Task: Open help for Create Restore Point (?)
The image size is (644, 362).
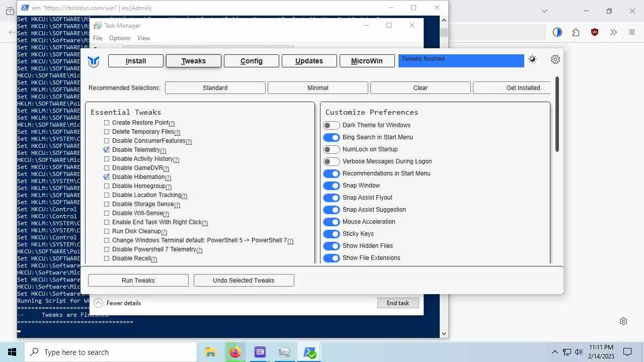Action: [x=172, y=124]
